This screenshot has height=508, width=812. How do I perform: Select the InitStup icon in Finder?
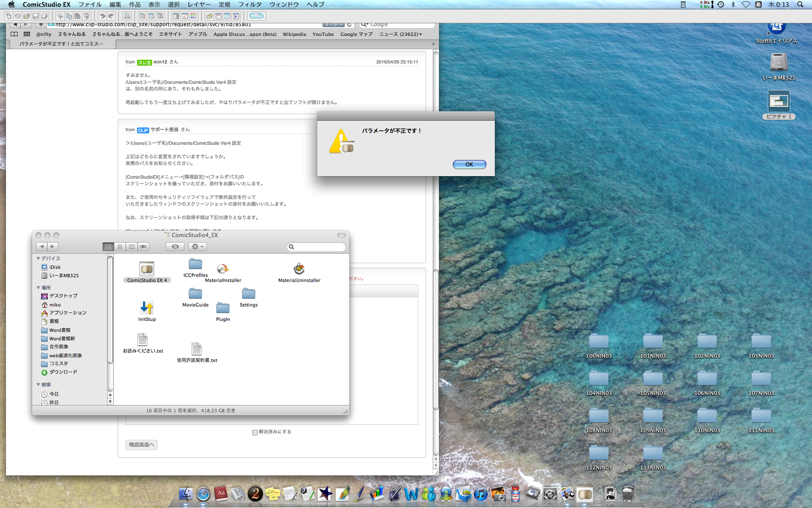click(x=147, y=308)
